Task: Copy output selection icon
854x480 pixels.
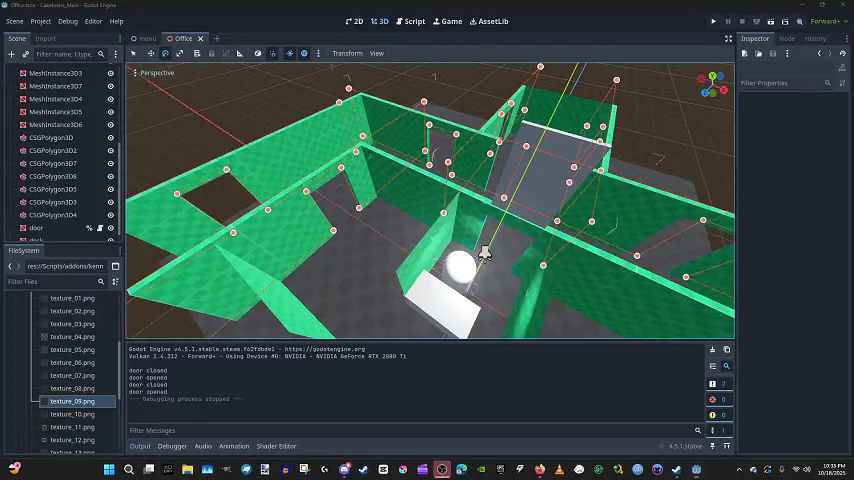Action: click(x=727, y=349)
